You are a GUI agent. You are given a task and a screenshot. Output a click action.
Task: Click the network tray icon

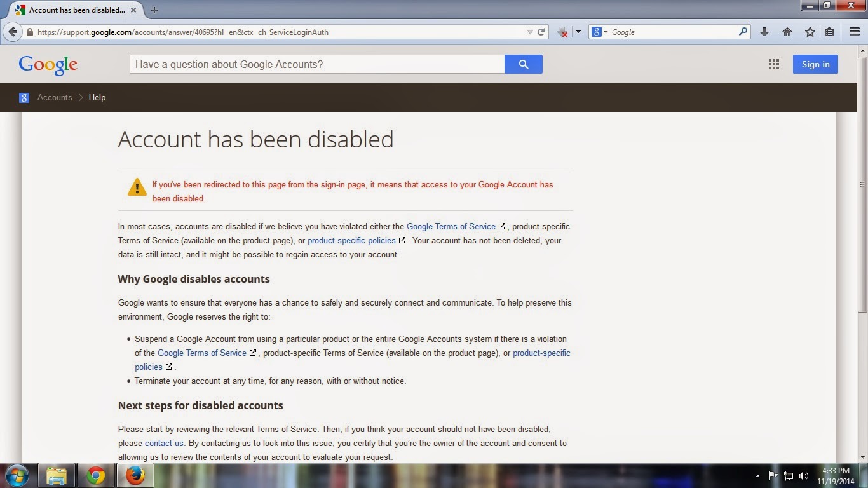[x=789, y=475]
